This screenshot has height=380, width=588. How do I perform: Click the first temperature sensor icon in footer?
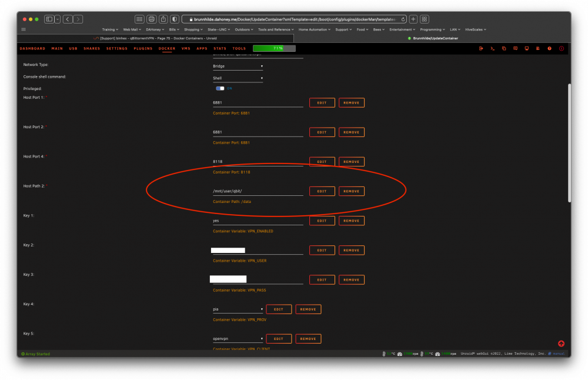tap(383, 354)
